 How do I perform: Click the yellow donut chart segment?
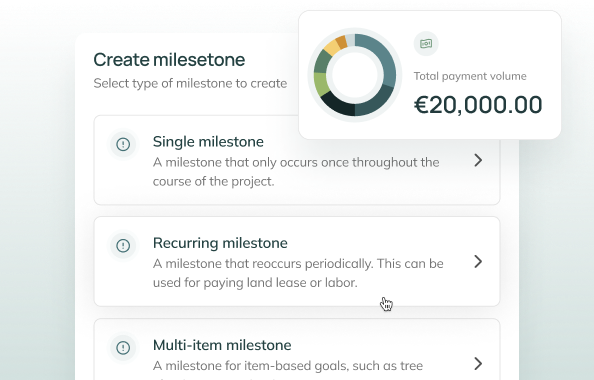click(332, 48)
